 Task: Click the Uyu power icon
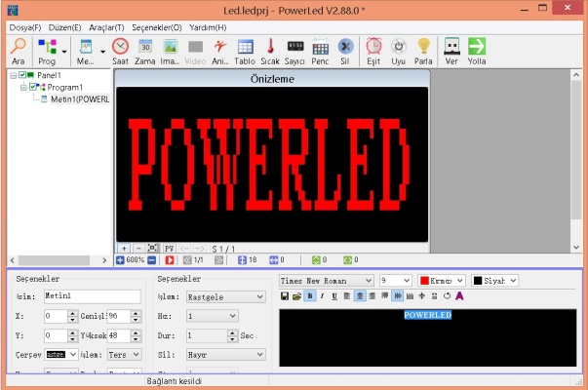point(398,52)
